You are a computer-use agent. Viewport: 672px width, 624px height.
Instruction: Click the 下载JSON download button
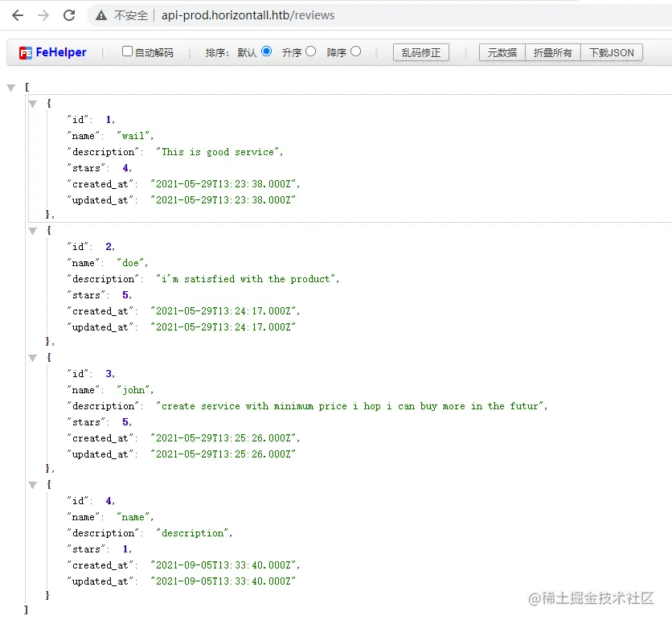click(611, 53)
